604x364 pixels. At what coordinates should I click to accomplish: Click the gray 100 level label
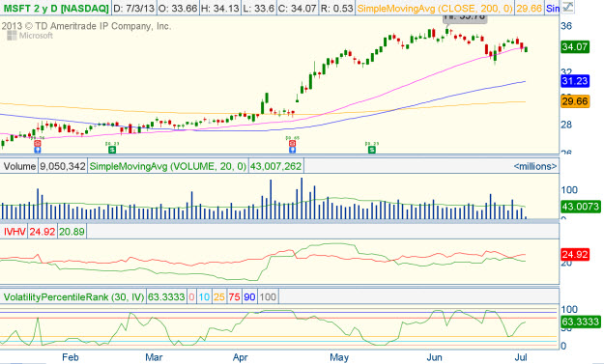click(268, 296)
